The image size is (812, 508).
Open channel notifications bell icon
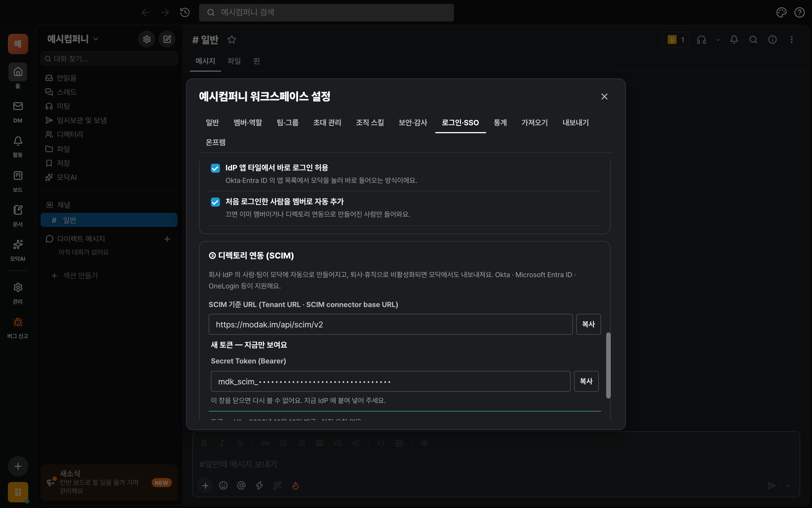(734, 40)
